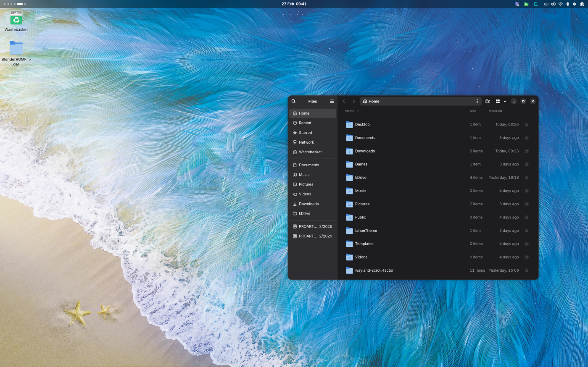Open Wastebasket in the sidebar

coord(310,152)
